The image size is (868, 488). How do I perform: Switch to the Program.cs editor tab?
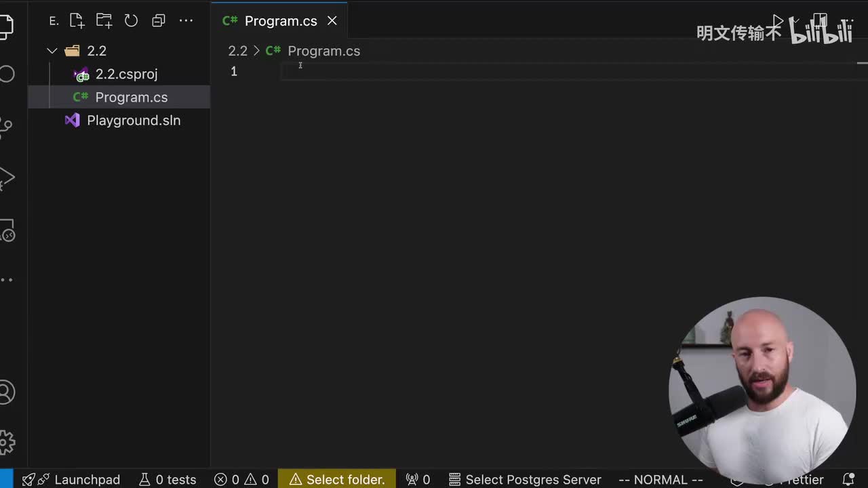coord(279,21)
